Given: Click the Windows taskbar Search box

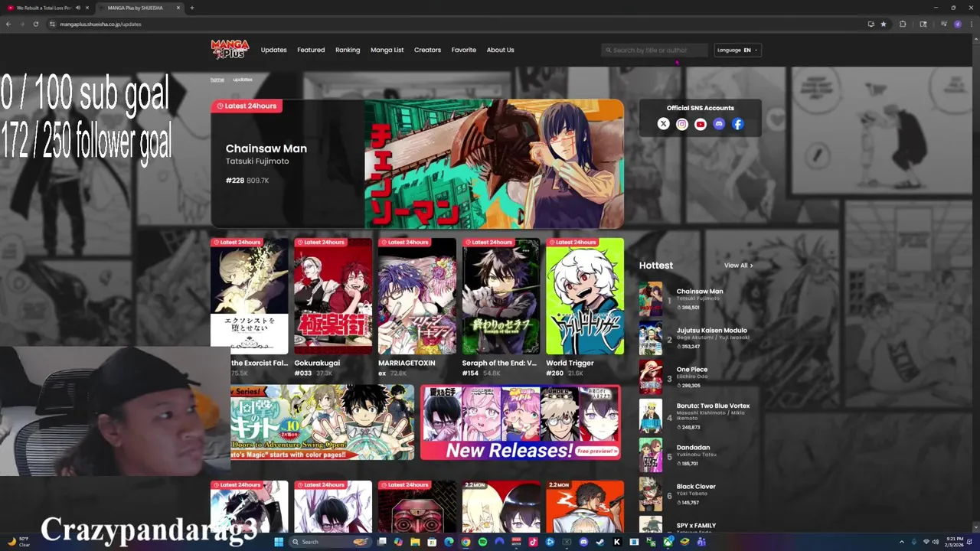Looking at the screenshot, I should click(x=329, y=542).
